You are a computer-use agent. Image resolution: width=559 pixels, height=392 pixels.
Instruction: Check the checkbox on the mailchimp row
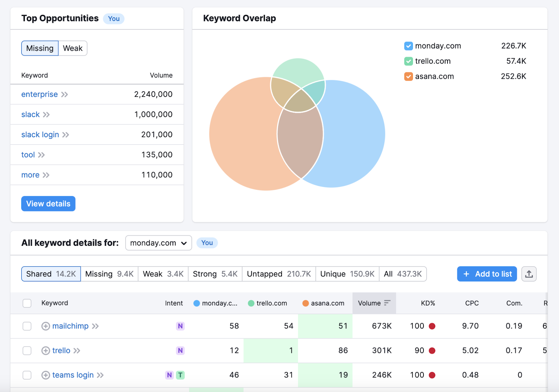[x=27, y=326]
